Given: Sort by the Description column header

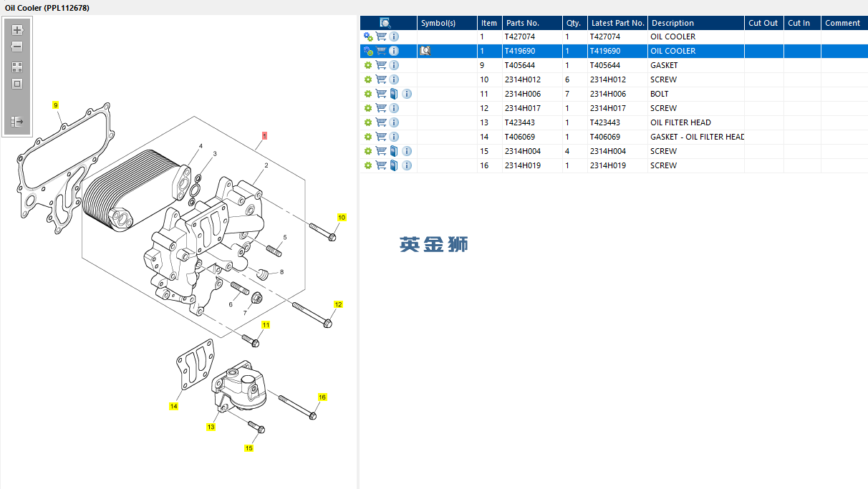Looking at the screenshot, I should (x=696, y=23).
